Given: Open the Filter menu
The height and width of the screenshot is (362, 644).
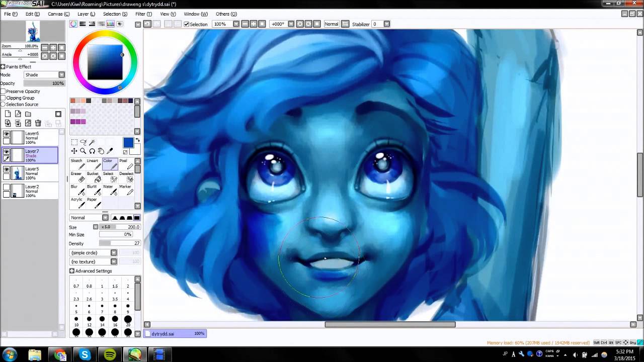Looking at the screenshot, I should coord(143,14).
